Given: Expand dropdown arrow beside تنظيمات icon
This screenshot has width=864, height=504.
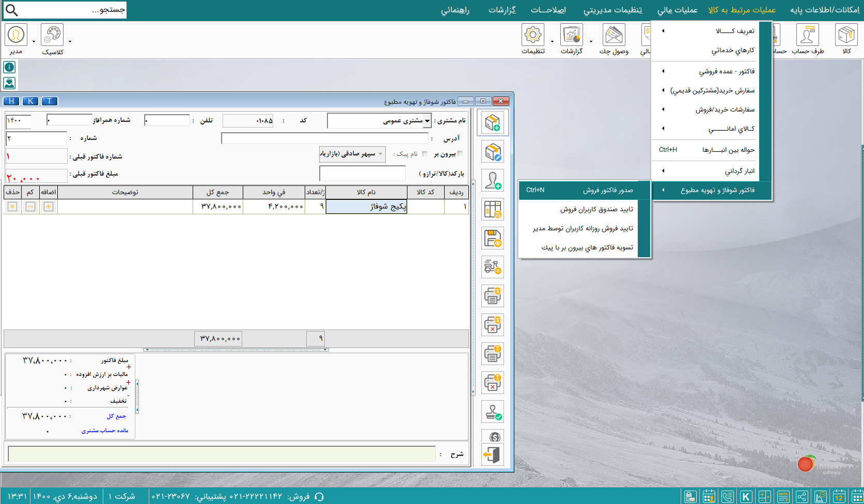Looking at the screenshot, I should click(x=552, y=42).
